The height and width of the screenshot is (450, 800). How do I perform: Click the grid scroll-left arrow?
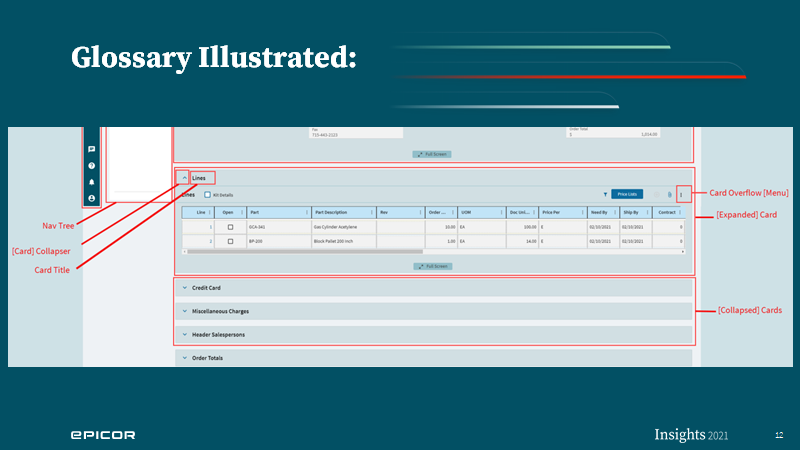[x=184, y=252]
